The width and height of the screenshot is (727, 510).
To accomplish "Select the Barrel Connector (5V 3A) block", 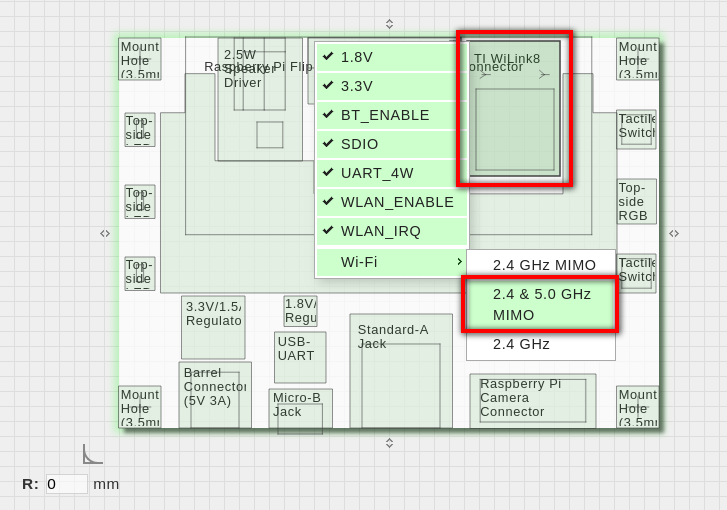I will coord(215,395).
